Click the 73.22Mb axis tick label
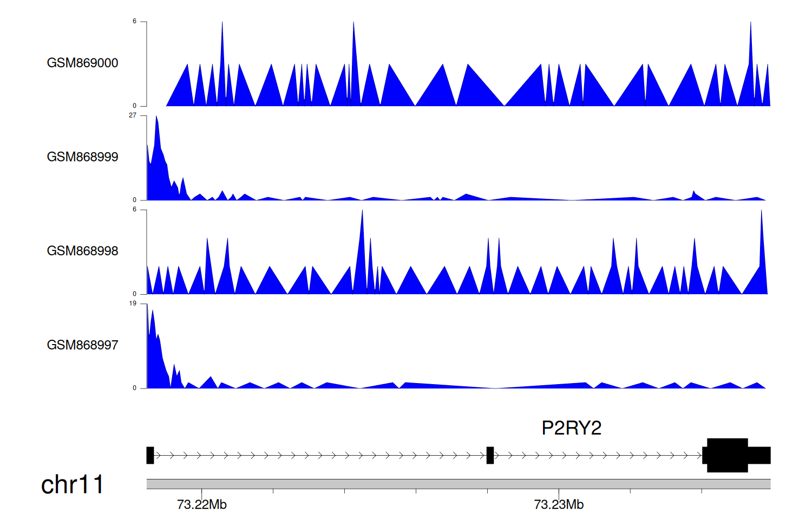 click(201, 505)
